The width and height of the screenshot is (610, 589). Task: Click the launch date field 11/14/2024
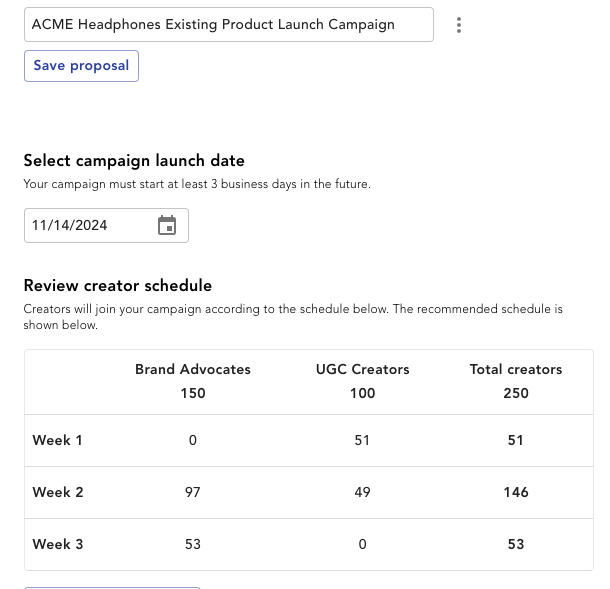[x=106, y=225]
